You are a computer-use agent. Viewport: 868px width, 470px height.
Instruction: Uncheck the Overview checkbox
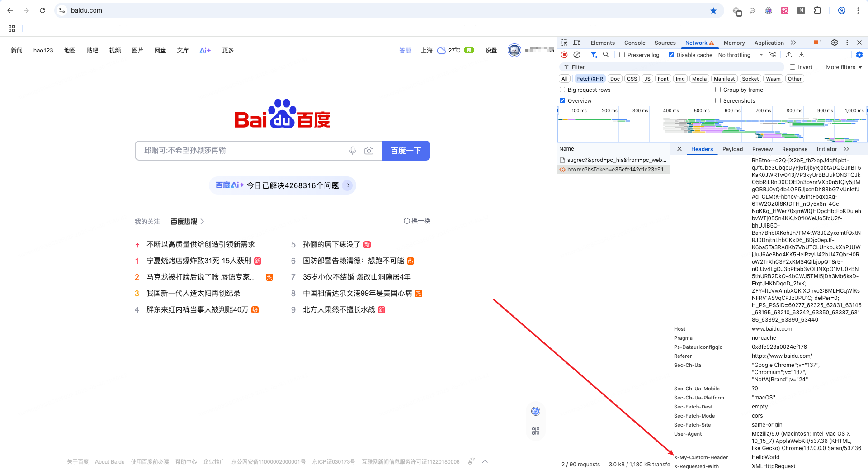point(562,100)
